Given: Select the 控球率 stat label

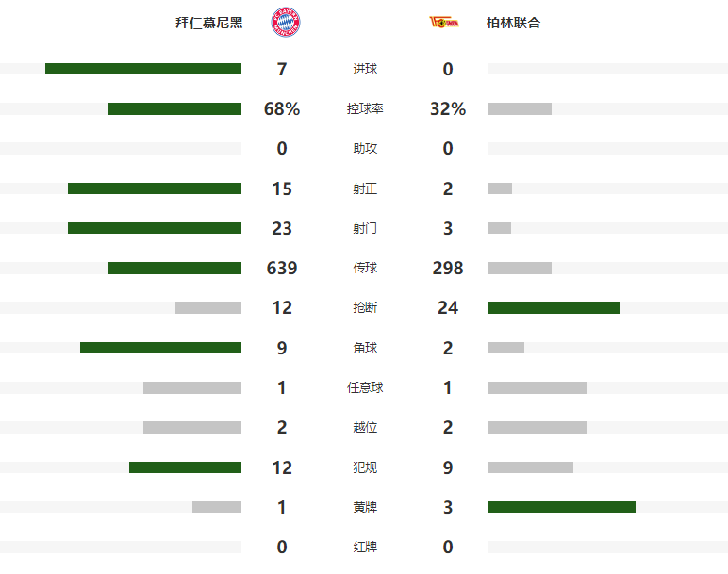Looking at the screenshot, I should (x=365, y=108).
